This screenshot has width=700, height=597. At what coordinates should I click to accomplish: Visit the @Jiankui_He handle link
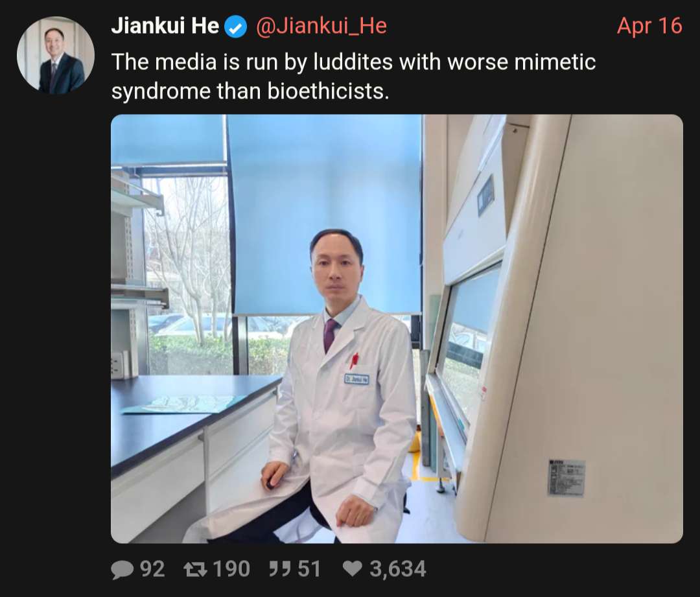[x=321, y=27]
